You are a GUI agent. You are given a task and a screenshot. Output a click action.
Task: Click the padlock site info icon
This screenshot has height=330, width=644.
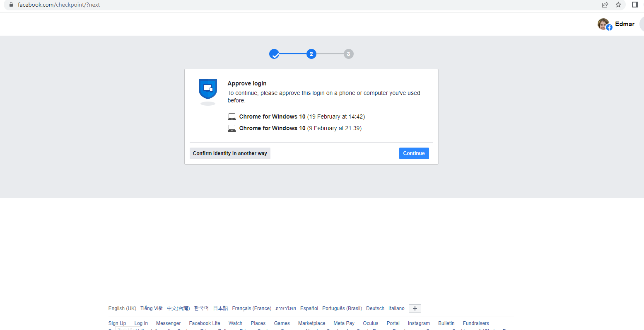point(11,5)
